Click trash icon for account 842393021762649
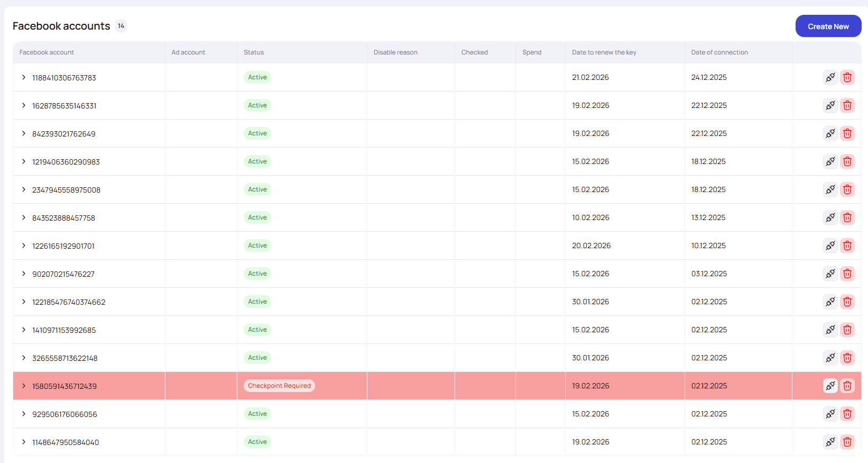Screen dimensions: 868x463 click(847, 133)
